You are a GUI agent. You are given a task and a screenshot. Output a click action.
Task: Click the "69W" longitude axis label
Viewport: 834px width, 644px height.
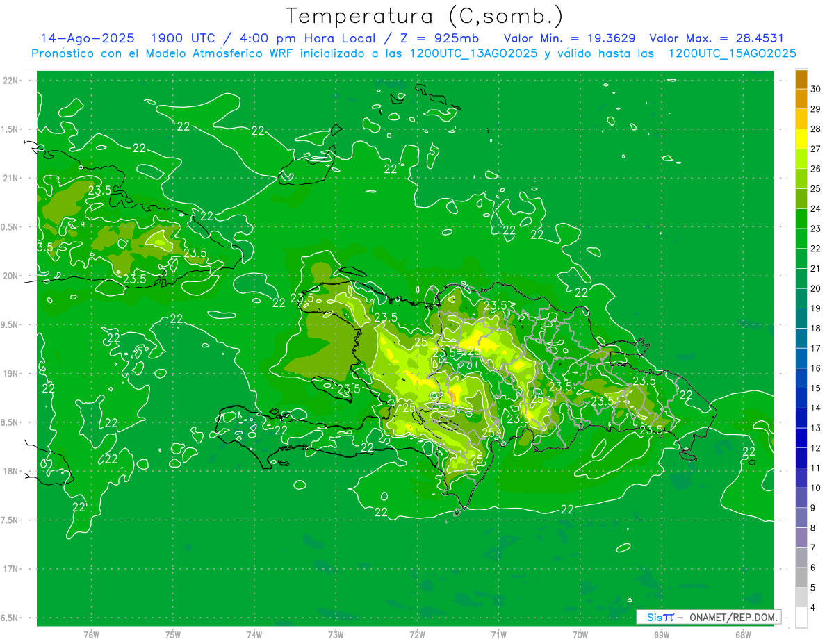[662, 635]
